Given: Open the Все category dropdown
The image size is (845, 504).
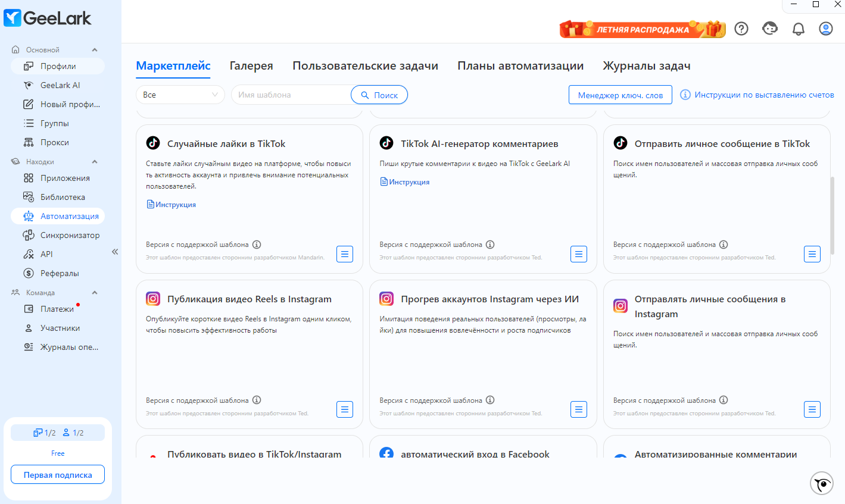Looking at the screenshot, I should (x=180, y=95).
